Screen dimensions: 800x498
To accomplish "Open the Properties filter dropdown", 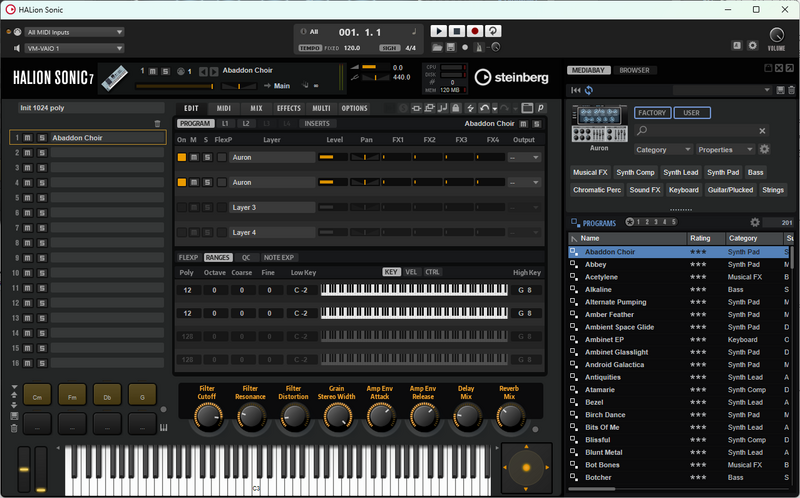I will (725, 150).
